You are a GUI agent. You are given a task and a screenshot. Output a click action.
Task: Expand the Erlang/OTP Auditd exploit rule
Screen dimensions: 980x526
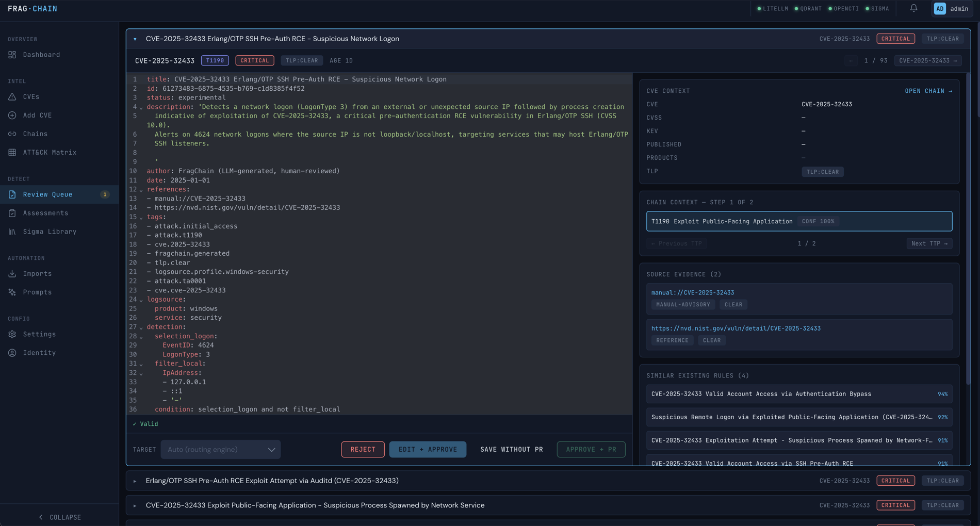point(135,481)
